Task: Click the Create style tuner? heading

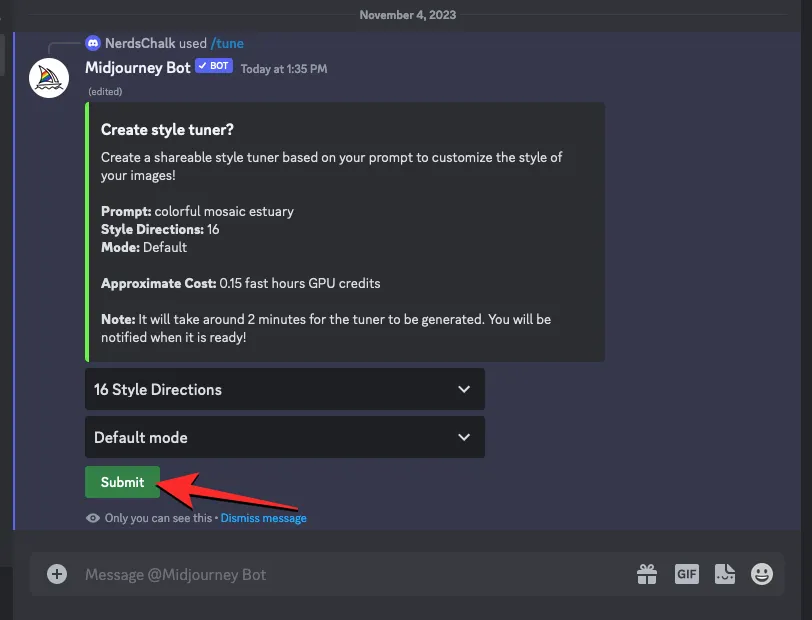Action: 167,129
